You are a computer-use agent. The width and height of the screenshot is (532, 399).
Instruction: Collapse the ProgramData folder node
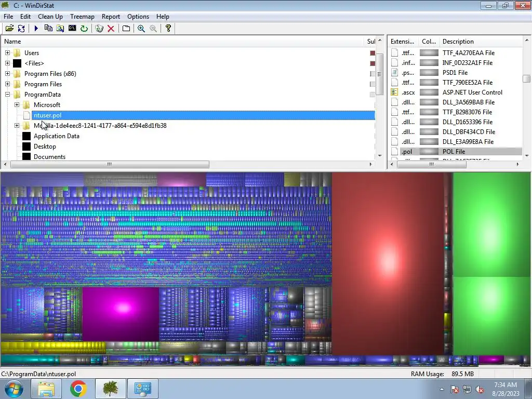[x=7, y=95]
